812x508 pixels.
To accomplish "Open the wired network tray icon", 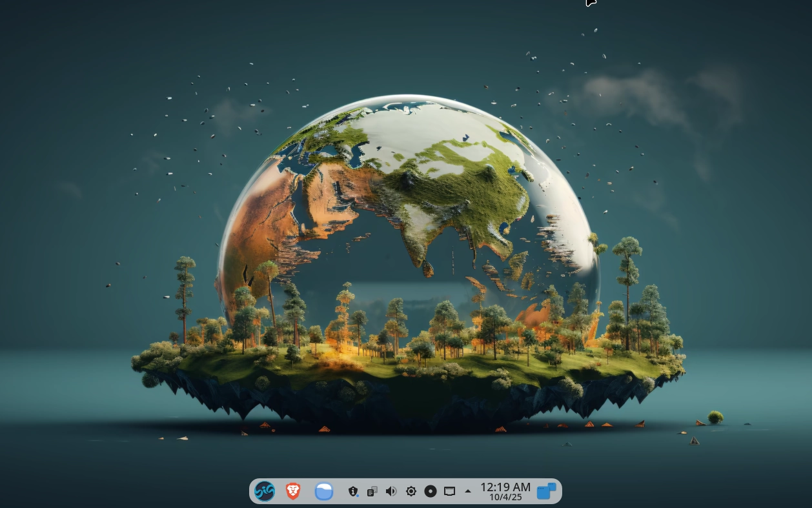I will click(450, 491).
